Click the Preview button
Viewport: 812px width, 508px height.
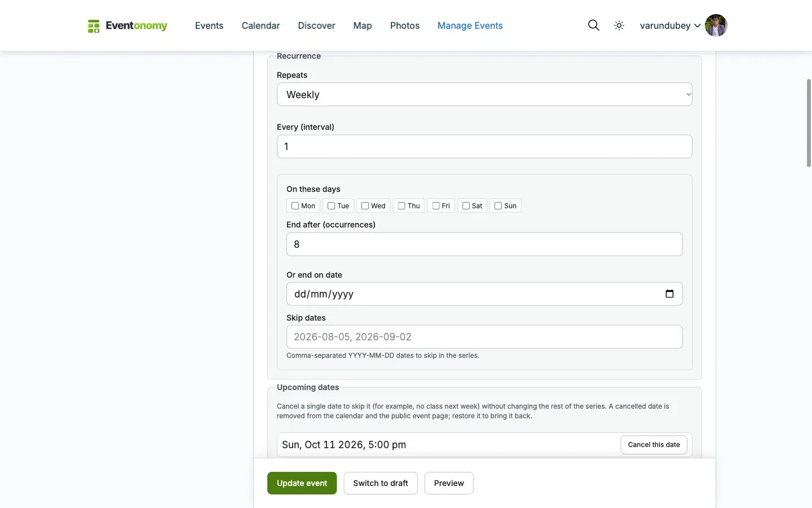449,483
